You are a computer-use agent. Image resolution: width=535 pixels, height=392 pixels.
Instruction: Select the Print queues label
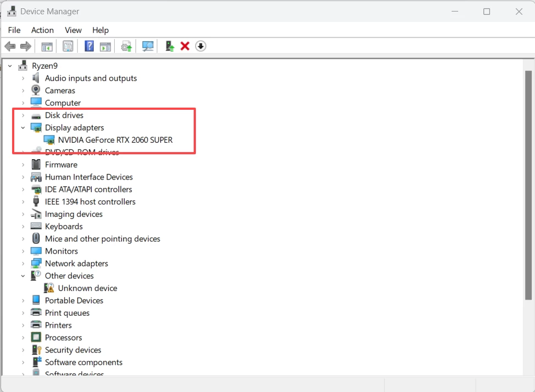[67, 313]
